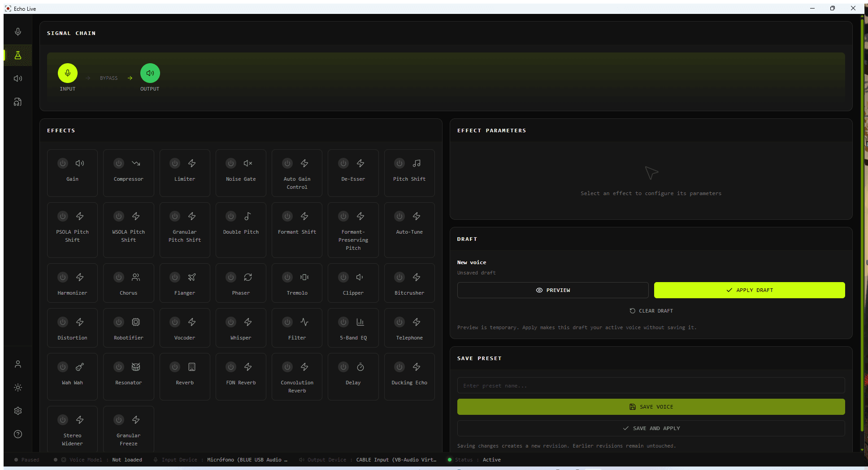Select the Robotifier chip icon

pos(136,322)
